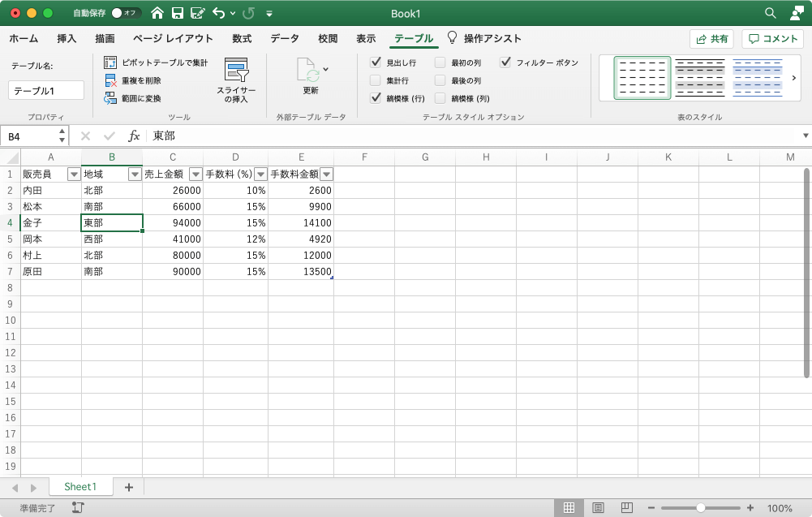Click the Save As pencil icon
The image size is (812, 517).
pos(197,13)
